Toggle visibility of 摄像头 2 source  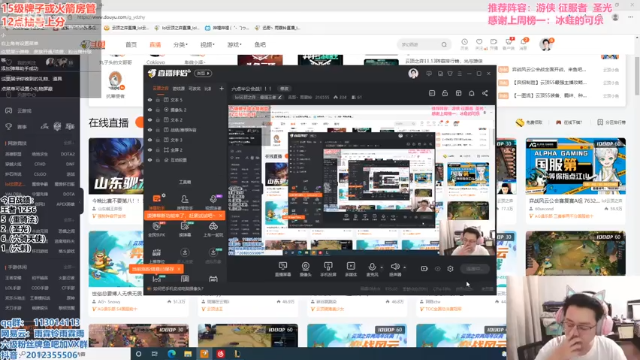150,110
